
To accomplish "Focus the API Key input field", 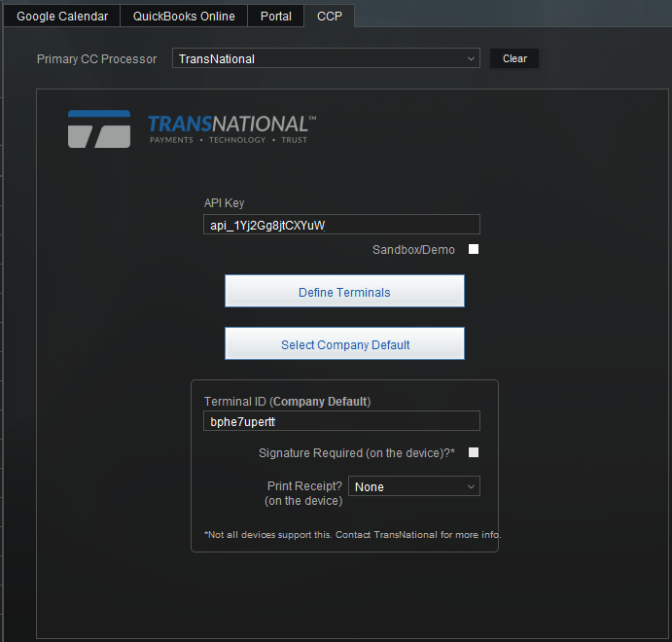I will pyautogui.click(x=341, y=225).
